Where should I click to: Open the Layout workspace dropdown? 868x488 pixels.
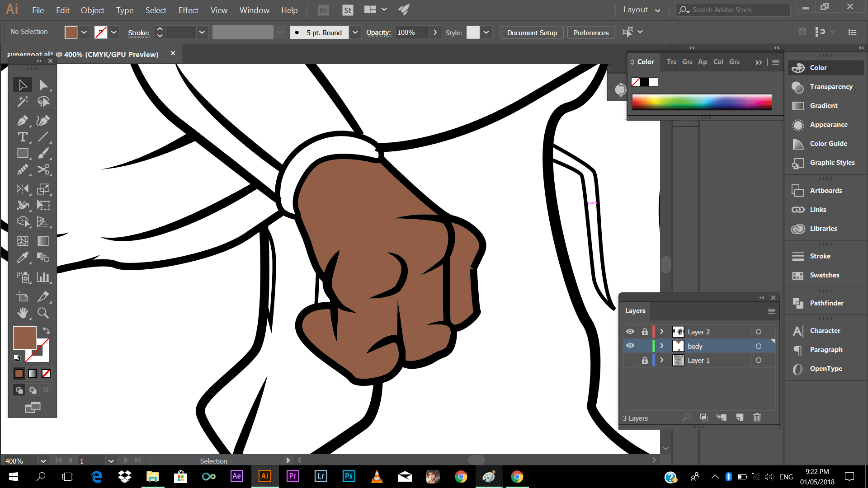642,10
